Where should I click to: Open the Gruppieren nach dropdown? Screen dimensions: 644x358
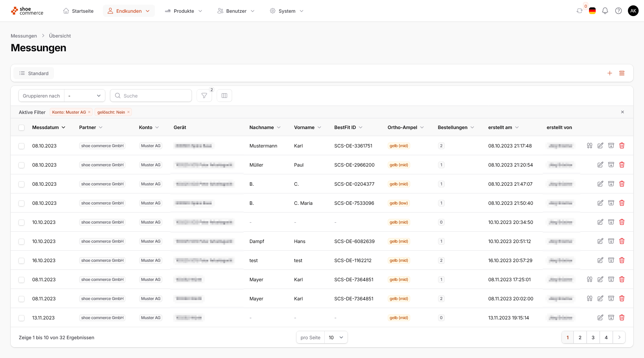tap(85, 96)
